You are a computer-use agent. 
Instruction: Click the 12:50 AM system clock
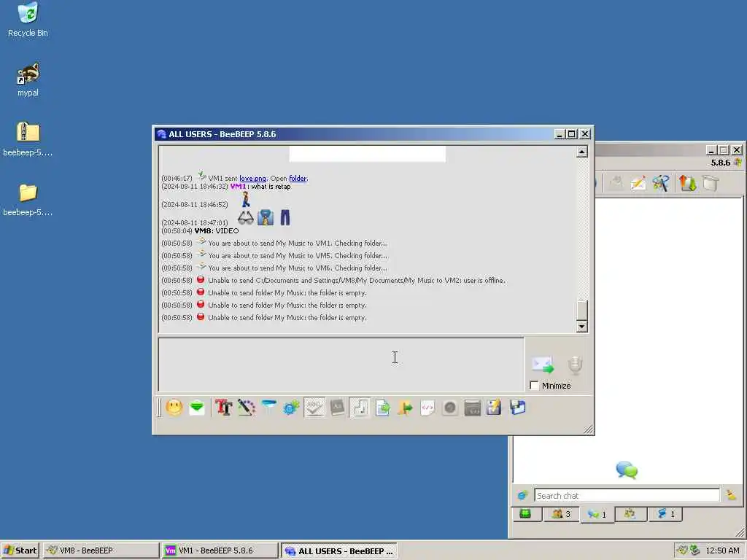pyautogui.click(x=723, y=551)
